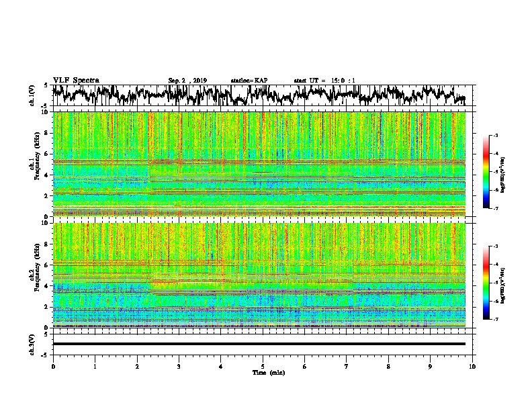This screenshot has height=411, width=532.
Task: Click the time axis tick label "7"
Action: (x=347, y=367)
